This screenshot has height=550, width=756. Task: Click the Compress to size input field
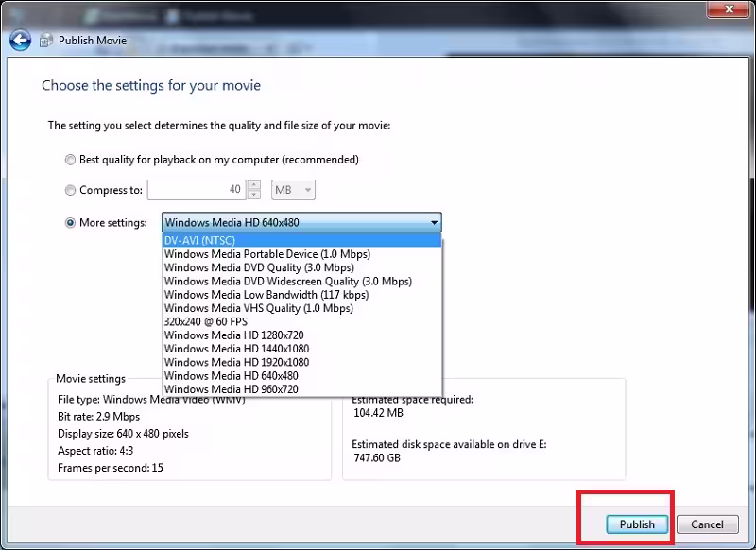[x=197, y=190]
